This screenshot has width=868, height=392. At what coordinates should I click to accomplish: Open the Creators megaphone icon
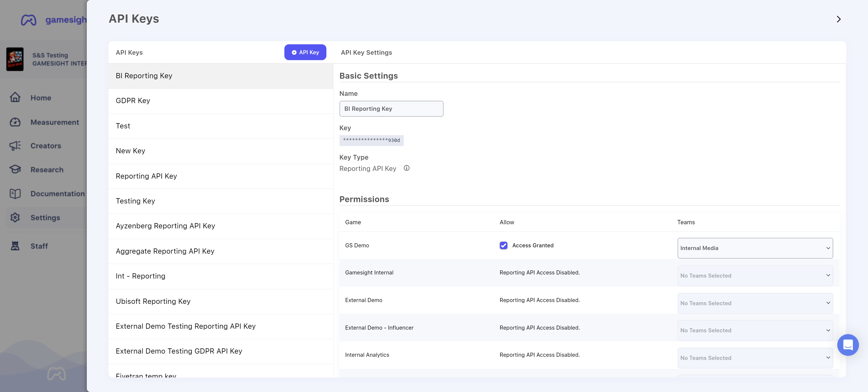coord(15,146)
